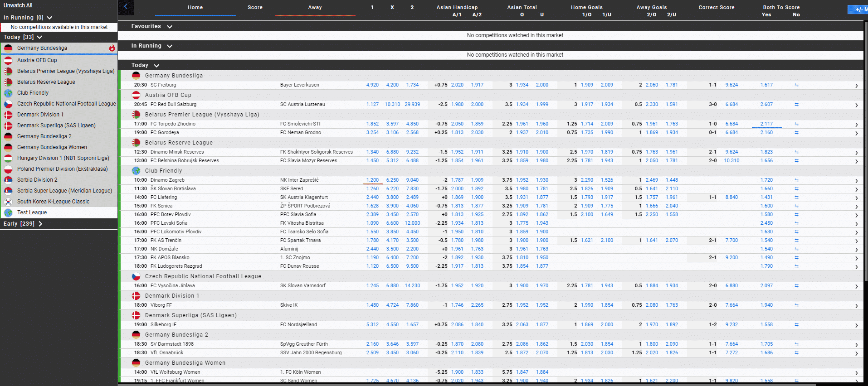Click the fire icon beside Germany Bundesliga

[x=112, y=48]
